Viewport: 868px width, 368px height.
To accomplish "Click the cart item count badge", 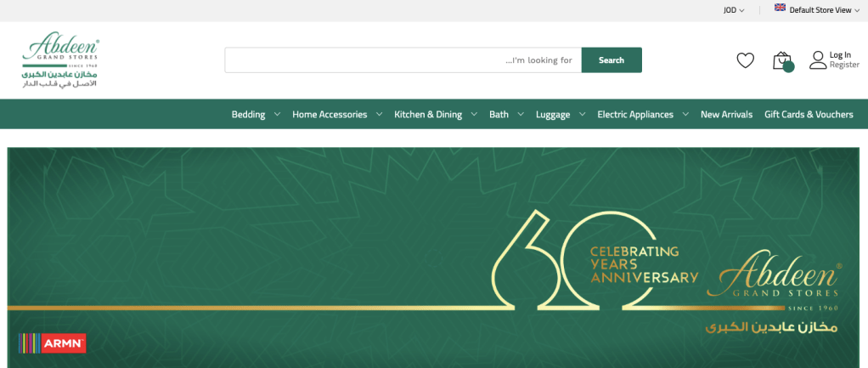I will [789, 67].
